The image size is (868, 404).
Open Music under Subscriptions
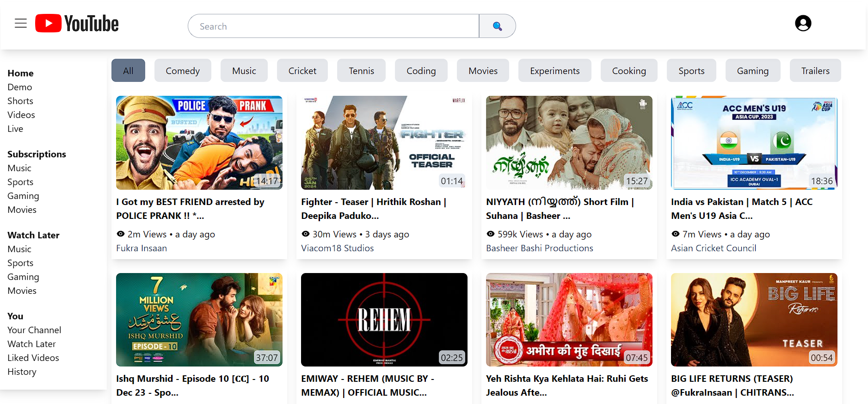[19, 168]
